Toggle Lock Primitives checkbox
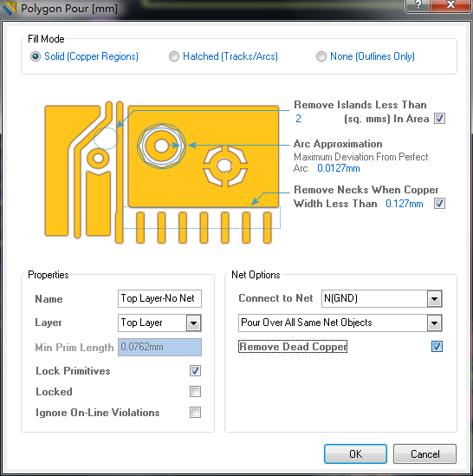Viewport: 473px width, 476px height. coord(195,371)
